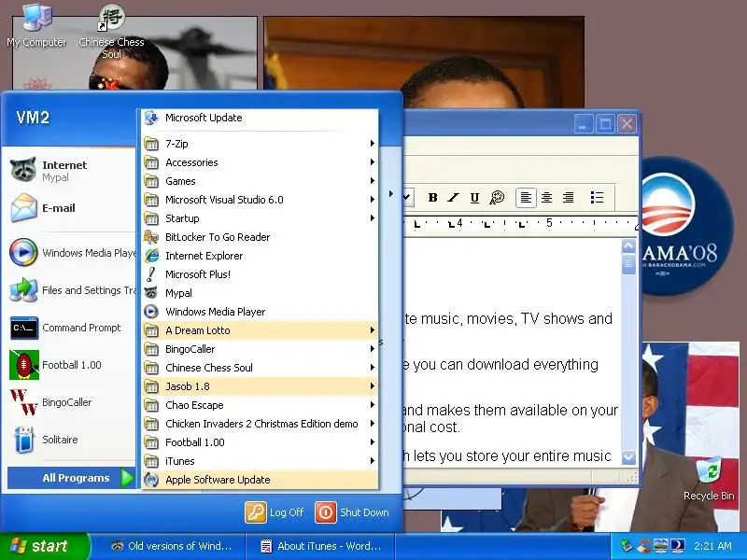
Task: Open BingoCaller folder in All Programs
Action: [x=261, y=349]
